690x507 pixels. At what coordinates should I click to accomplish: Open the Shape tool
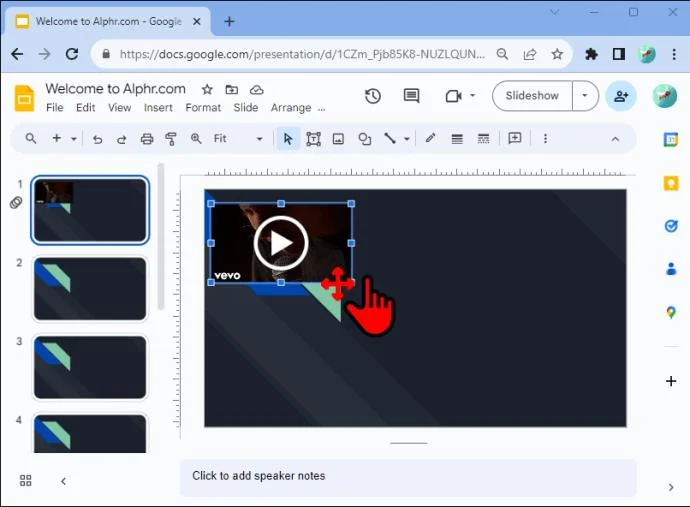[364, 139]
